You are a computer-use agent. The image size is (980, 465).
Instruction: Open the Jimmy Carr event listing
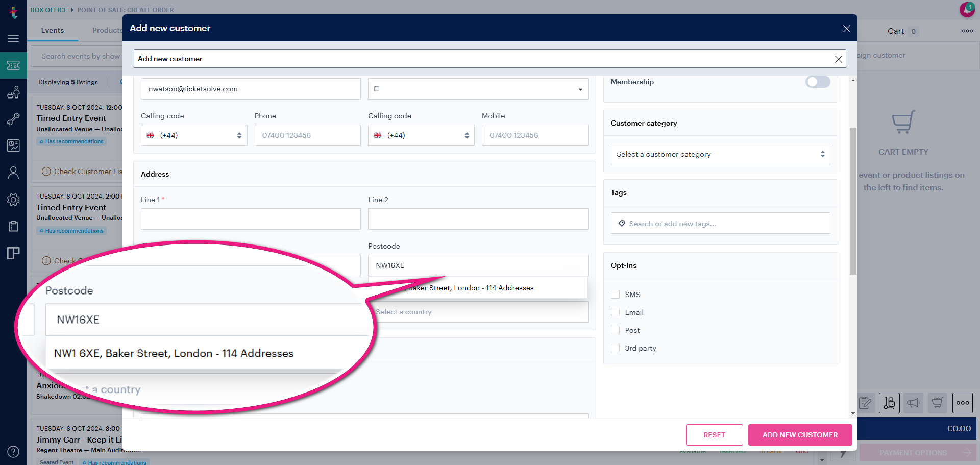[x=77, y=442]
